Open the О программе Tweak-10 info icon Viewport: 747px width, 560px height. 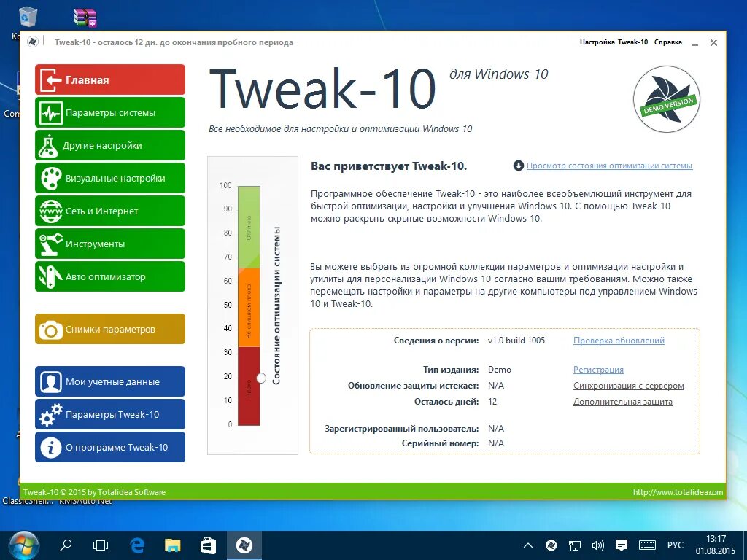coord(50,447)
